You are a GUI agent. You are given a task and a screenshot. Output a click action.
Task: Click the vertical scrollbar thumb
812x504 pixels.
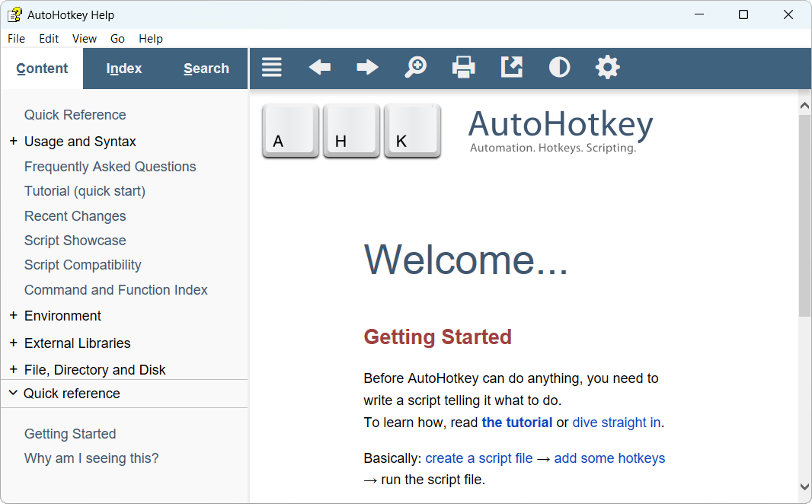(x=804, y=215)
